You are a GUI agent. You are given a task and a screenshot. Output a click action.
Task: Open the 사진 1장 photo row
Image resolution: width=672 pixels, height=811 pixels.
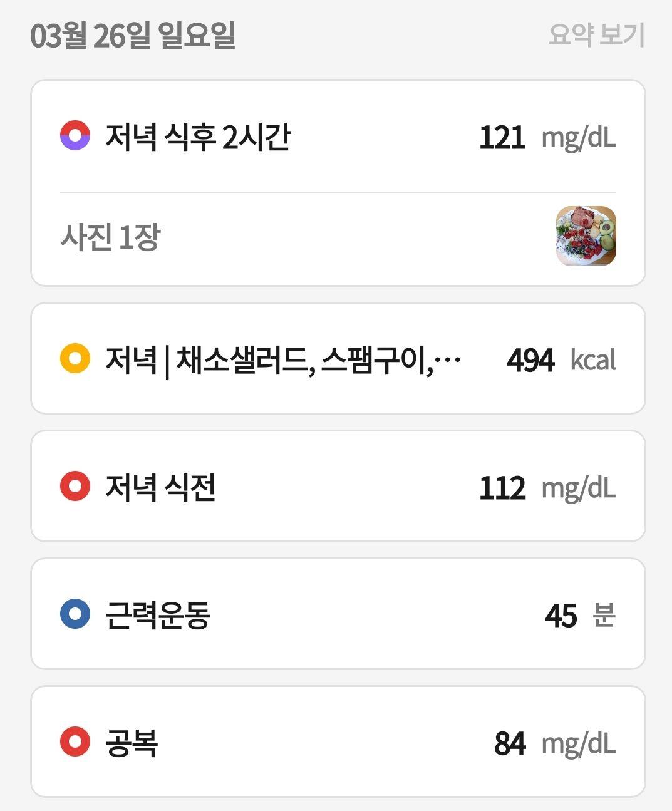(x=338, y=238)
